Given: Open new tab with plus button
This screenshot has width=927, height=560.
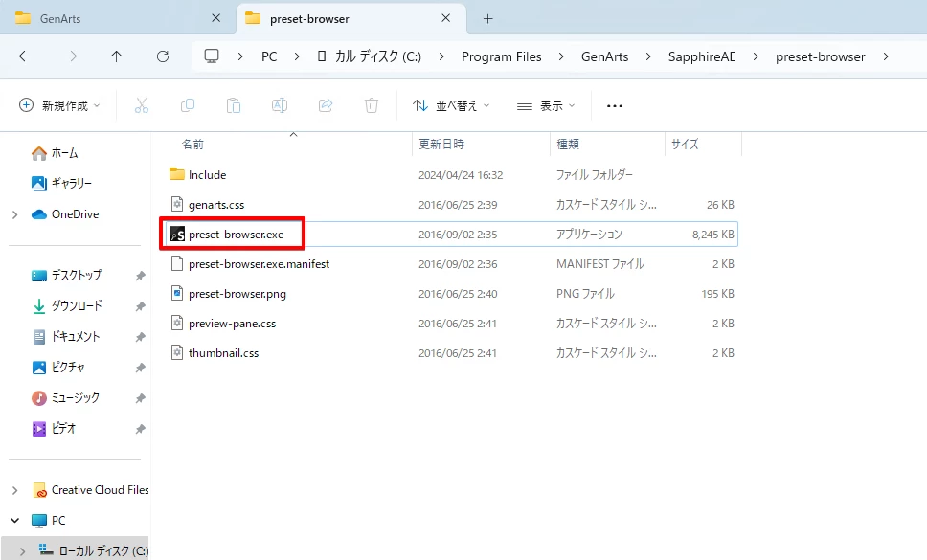Looking at the screenshot, I should click(487, 19).
